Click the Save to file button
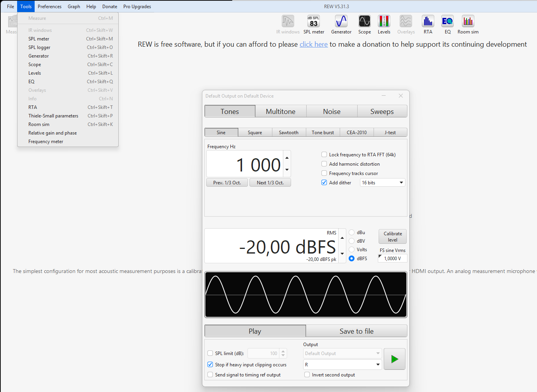 pos(356,331)
